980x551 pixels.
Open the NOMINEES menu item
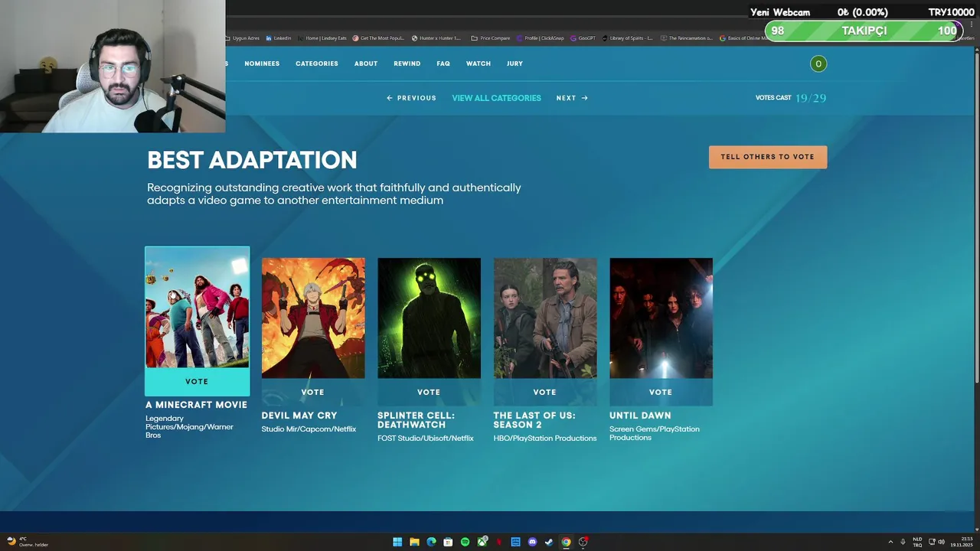pyautogui.click(x=262, y=64)
